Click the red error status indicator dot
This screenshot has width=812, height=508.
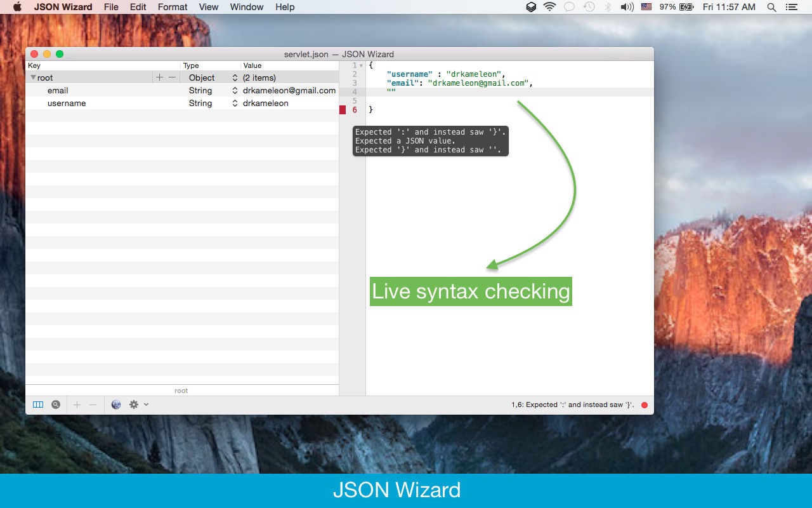click(645, 405)
